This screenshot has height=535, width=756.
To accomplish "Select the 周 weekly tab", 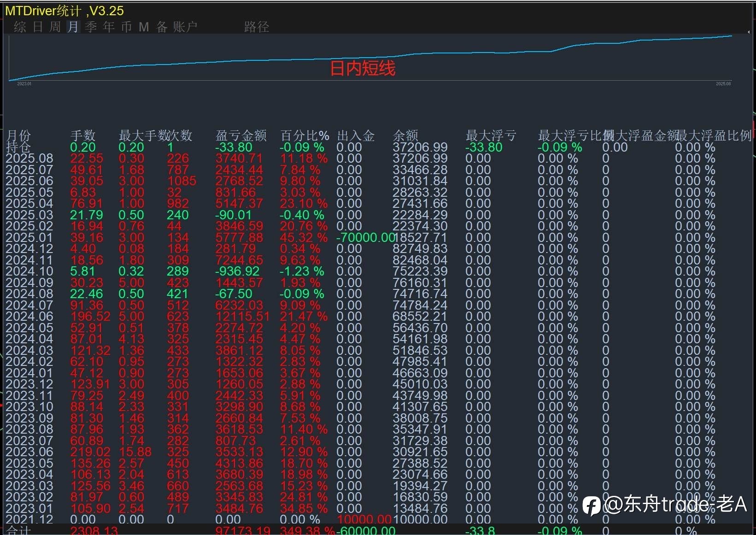I will pos(55,27).
